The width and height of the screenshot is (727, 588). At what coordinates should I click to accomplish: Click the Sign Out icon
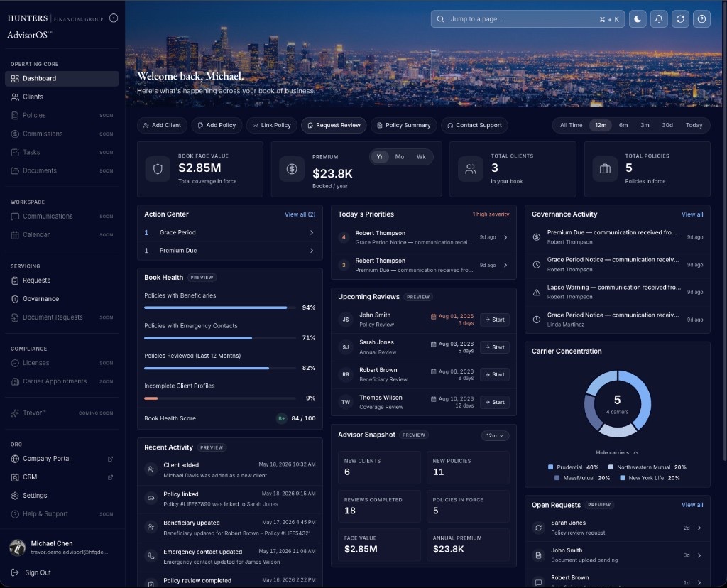(x=15, y=572)
